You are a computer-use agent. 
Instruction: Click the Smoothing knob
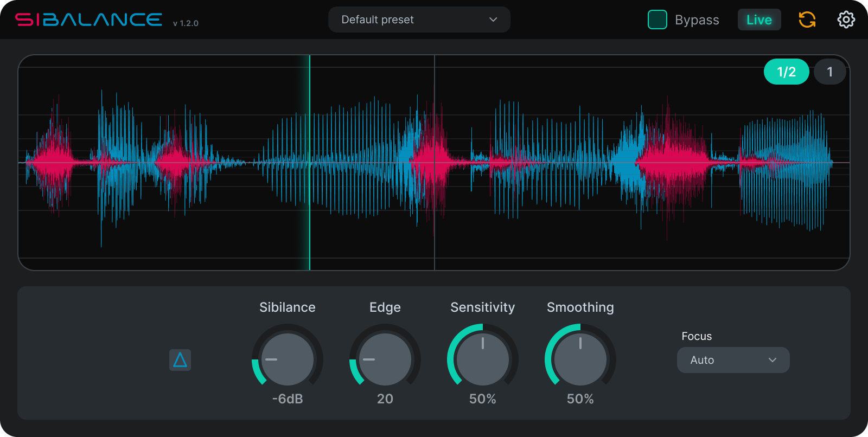point(580,359)
